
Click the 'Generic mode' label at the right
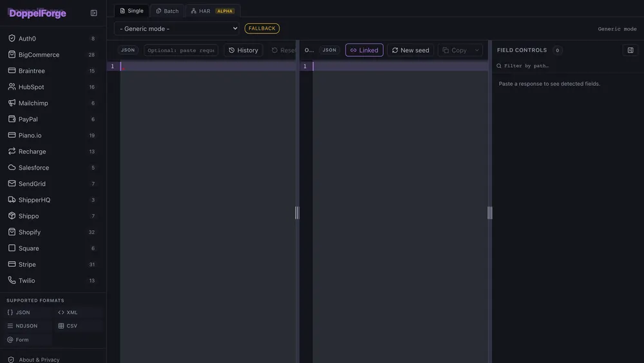(x=617, y=29)
